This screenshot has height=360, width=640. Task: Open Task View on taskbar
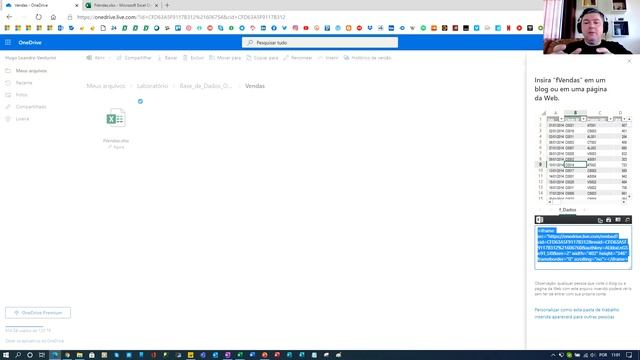tap(42, 355)
